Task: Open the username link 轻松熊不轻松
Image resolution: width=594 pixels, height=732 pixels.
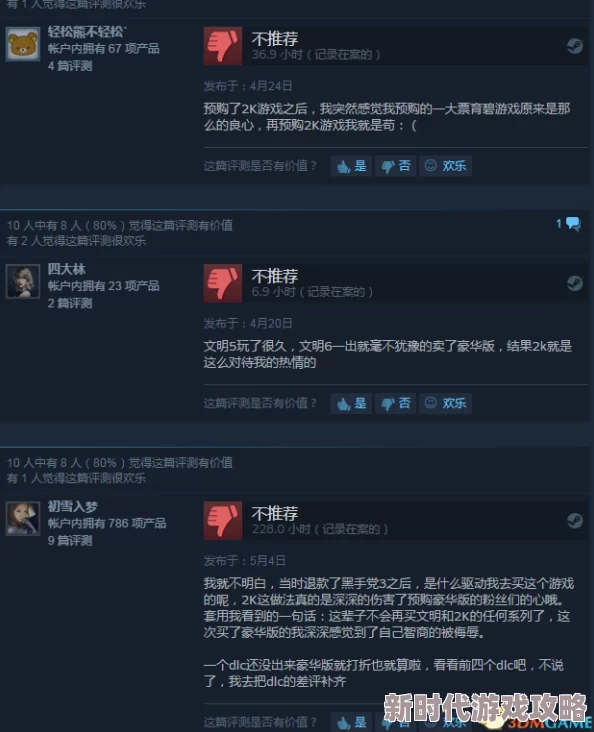Action: click(x=87, y=32)
